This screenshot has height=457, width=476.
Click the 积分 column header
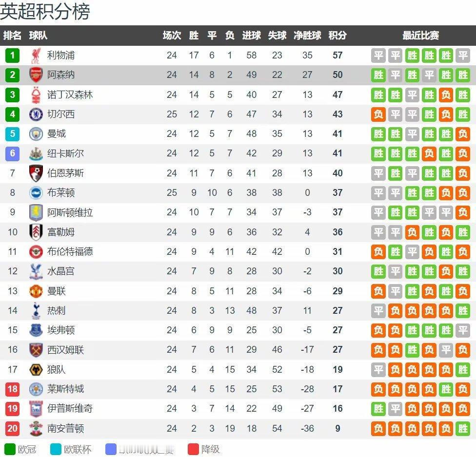click(x=337, y=36)
